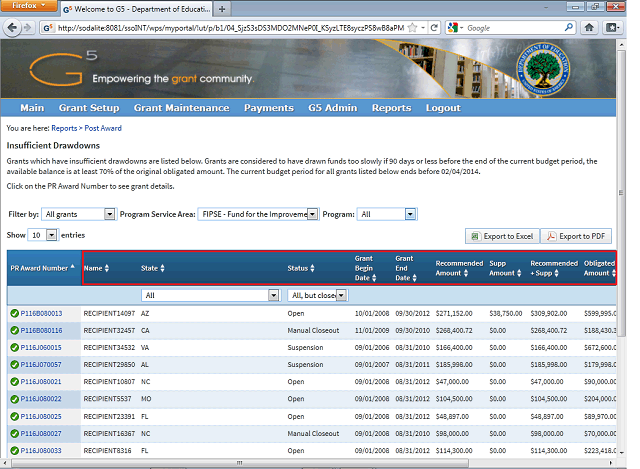640x469 pixels.
Task: Sort by the Status column arrows
Action: click(312, 268)
